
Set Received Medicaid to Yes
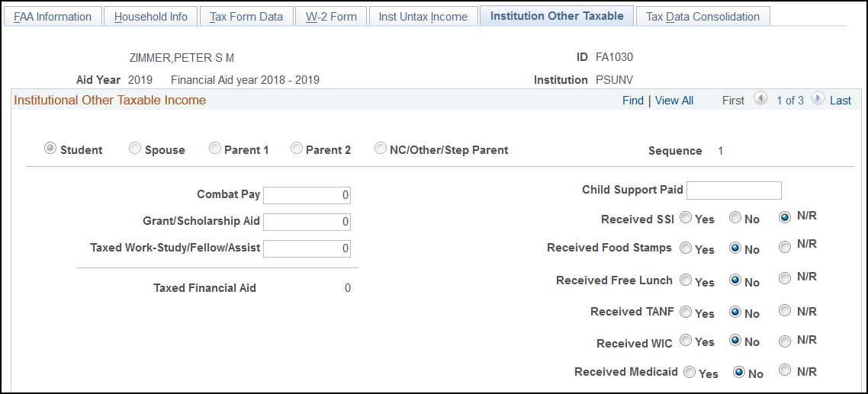pyautogui.click(x=690, y=372)
